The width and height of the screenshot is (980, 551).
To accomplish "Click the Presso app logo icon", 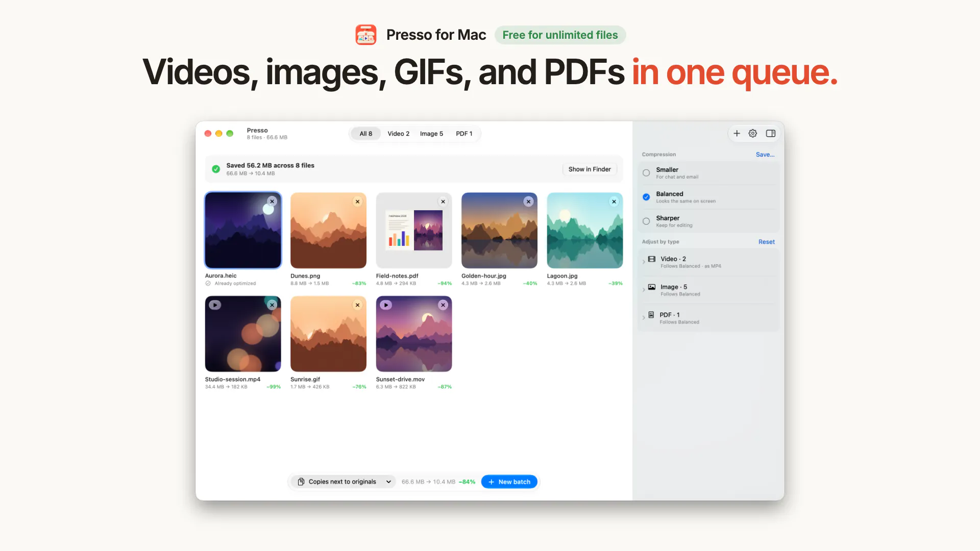I will pos(366,35).
